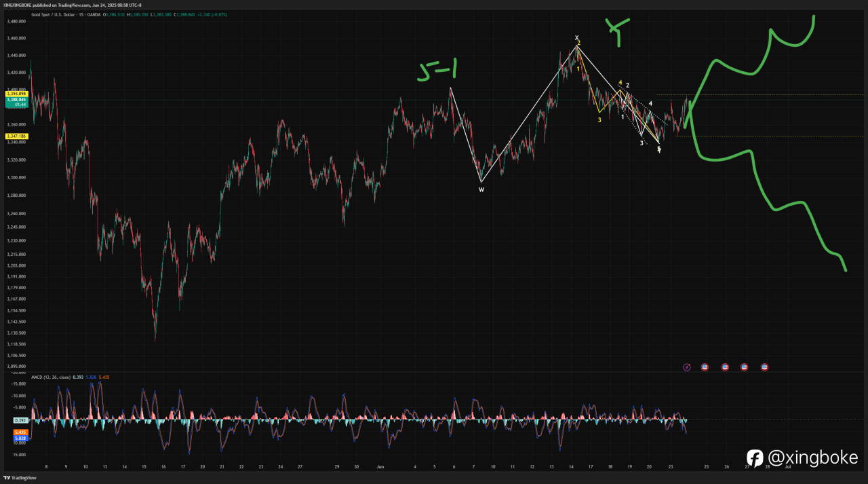Select the white W wave label
868x484 pixels.
tap(481, 190)
